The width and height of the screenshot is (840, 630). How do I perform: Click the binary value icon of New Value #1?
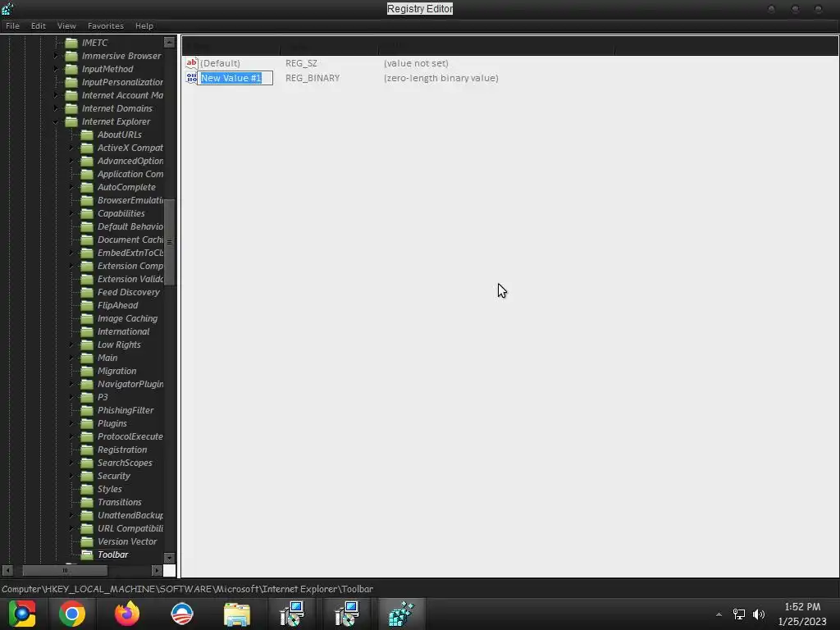point(191,78)
